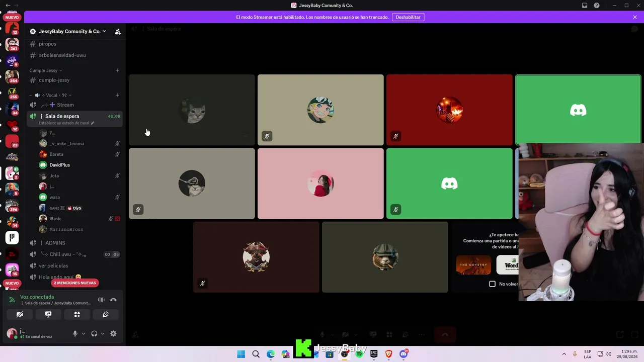Click Deshabilitar streamer mode button
644x362 pixels.
[408, 17]
